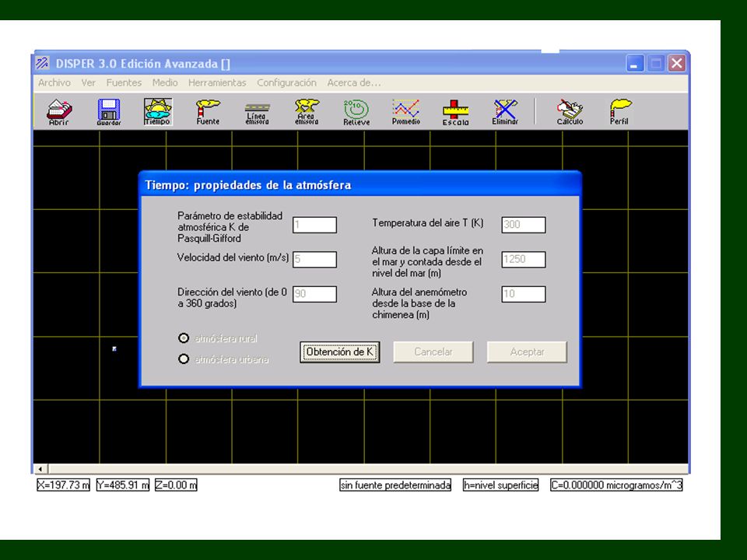This screenshot has width=747, height=560.
Task: Click the Dirección del viento input field
Action: coord(314,294)
